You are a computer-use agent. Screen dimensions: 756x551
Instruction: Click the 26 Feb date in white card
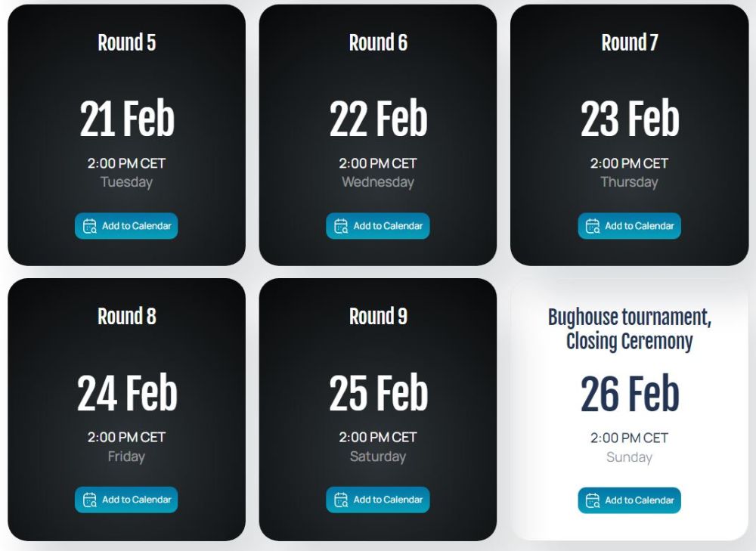tap(630, 393)
